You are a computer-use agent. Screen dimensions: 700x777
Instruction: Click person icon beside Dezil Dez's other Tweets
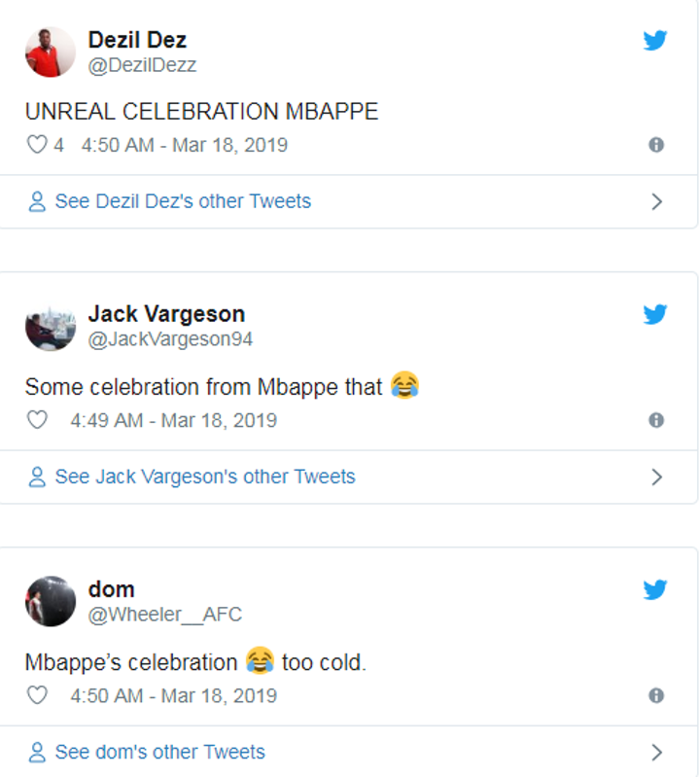pyautogui.click(x=38, y=202)
